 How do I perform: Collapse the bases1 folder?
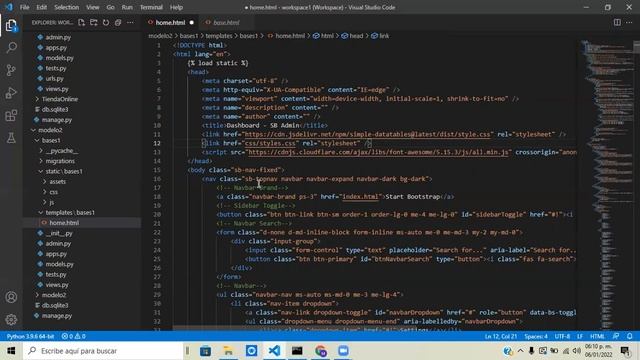(x=51, y=140)
